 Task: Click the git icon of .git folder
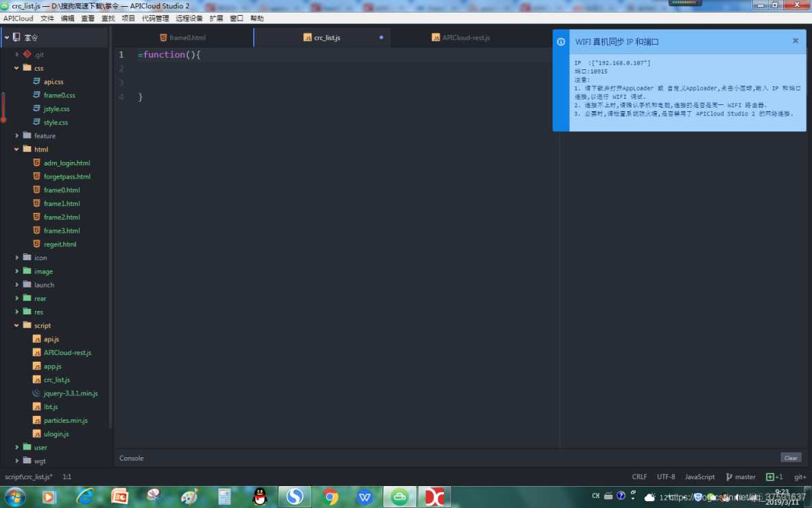pyautogui.click(x=27, y=54)
